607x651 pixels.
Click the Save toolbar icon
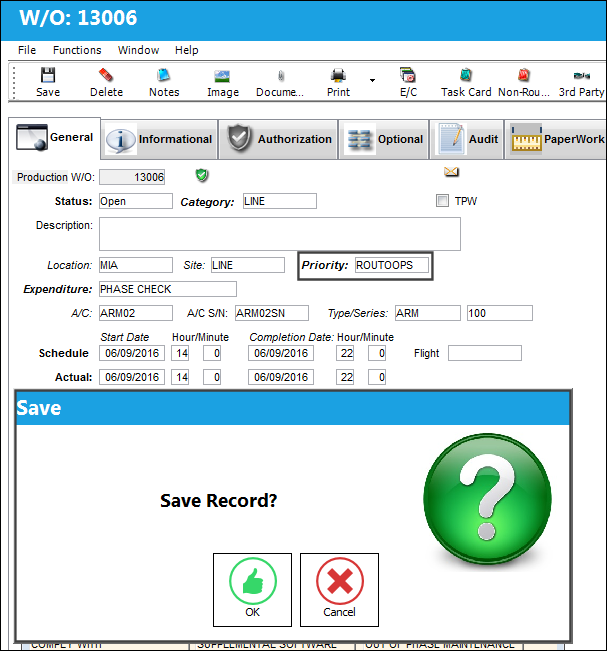[x=48, y=76]
